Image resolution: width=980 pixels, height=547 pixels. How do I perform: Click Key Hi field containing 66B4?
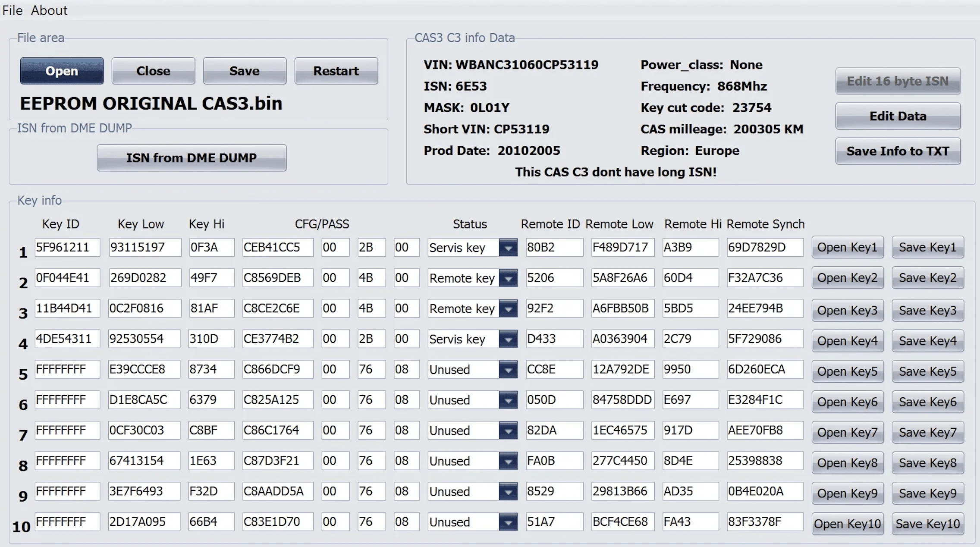point(211,522)
